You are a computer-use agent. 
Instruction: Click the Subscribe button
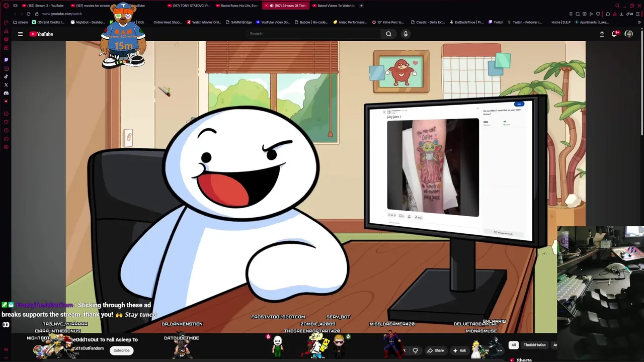[x=121, y=350]
